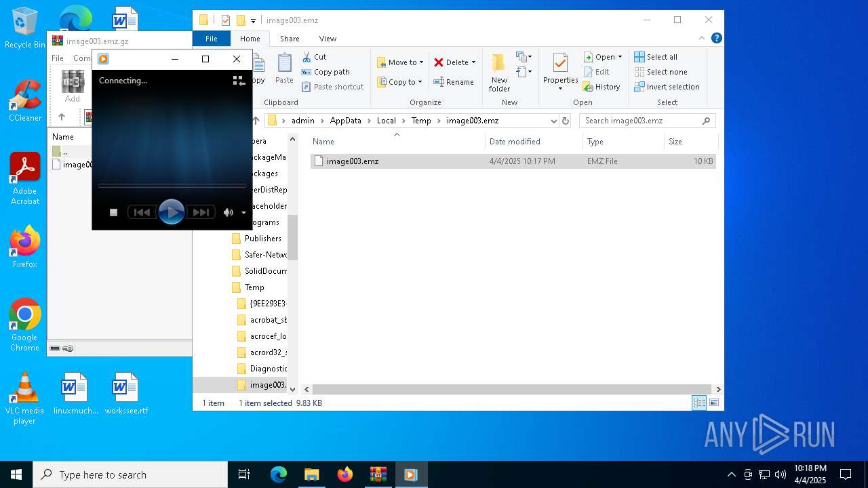
Task: Stop playback in media player
Action: point(114,212)
